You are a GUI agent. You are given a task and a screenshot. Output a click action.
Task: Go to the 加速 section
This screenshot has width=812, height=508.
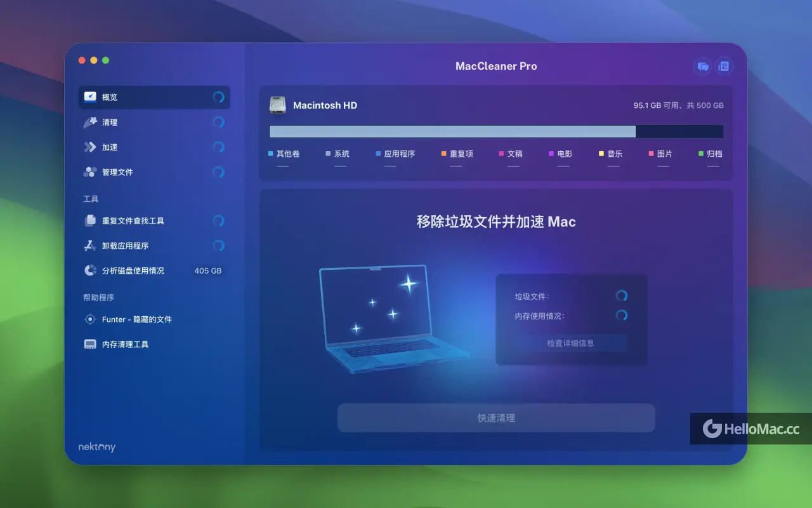coord(154,147)
